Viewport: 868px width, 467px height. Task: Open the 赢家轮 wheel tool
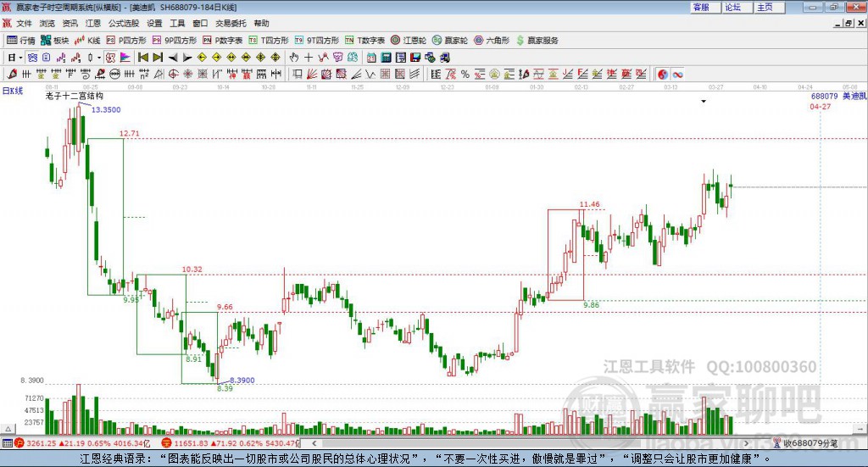click(x=449, y=41)
